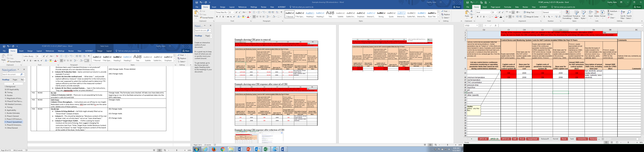
Task: Select the ReleasePt worksheet tab
Action: 545,139
